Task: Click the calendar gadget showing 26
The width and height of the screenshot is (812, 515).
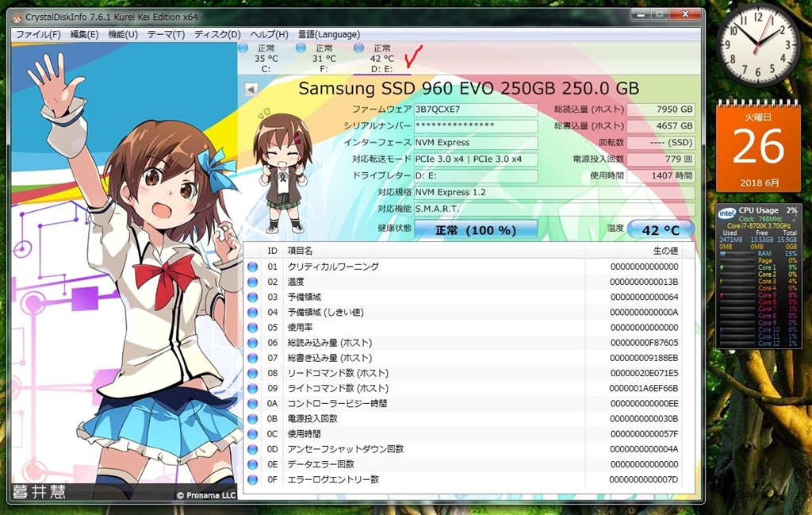Action: [x=758, y=146]
